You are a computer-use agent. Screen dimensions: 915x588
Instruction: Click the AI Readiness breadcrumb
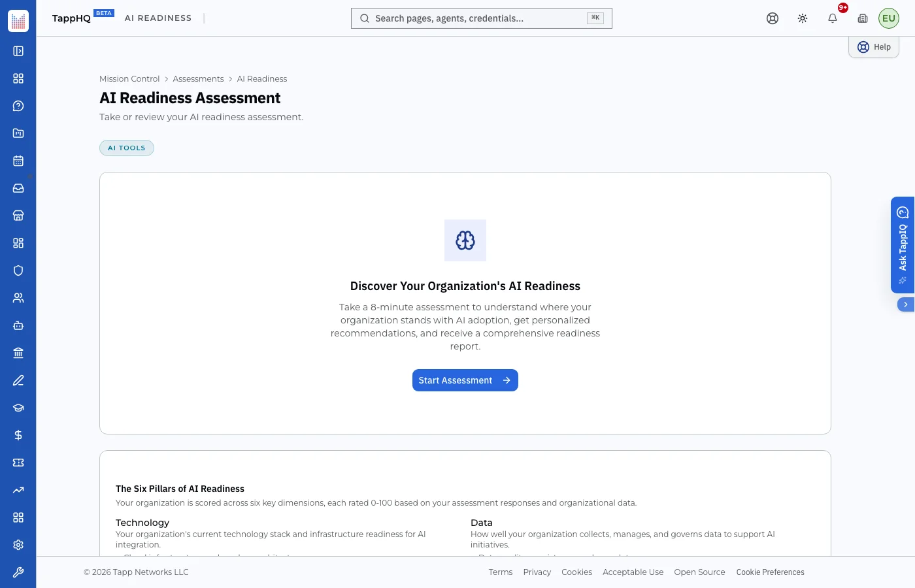pos(262,79)
